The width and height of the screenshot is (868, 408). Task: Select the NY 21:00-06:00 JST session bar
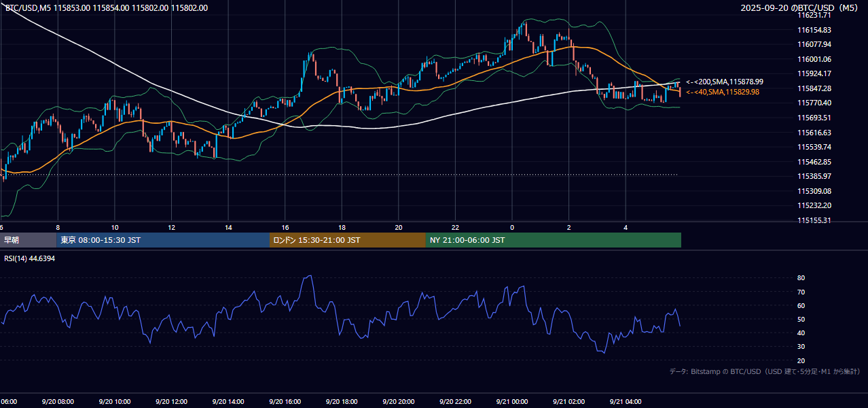[554, 240]
